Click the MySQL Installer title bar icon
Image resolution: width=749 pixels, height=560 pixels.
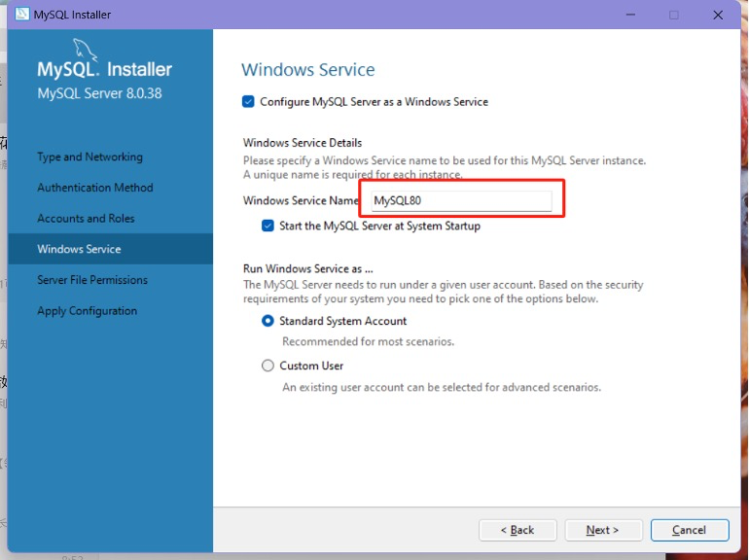click(x=19, y=15)
